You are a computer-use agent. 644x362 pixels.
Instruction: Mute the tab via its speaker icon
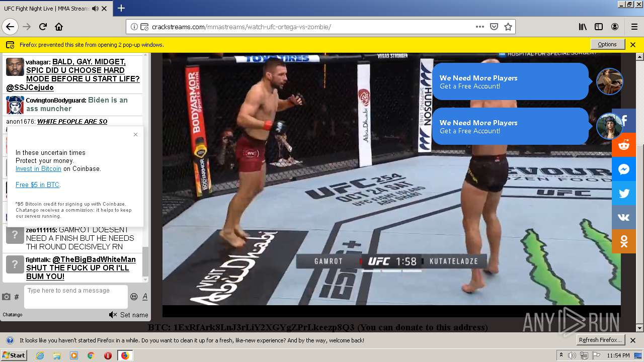[96, 9]
